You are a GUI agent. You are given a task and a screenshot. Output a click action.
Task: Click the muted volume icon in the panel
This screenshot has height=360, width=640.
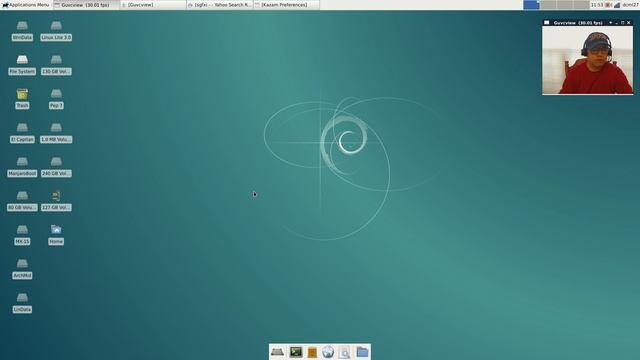(x=608, y=5)
